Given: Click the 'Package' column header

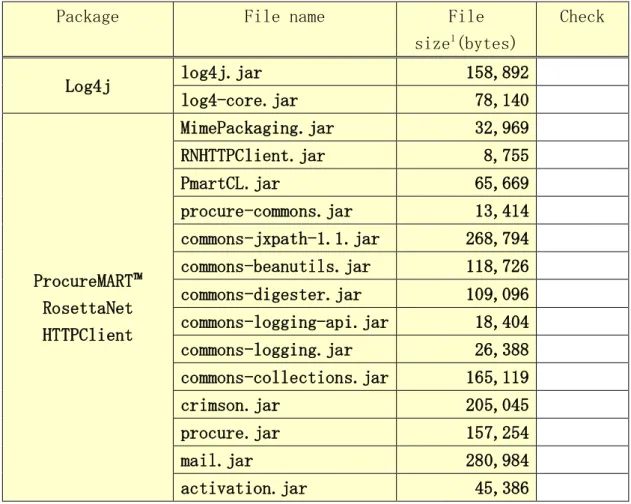Looking at the screenshot, I should [88, 29].
